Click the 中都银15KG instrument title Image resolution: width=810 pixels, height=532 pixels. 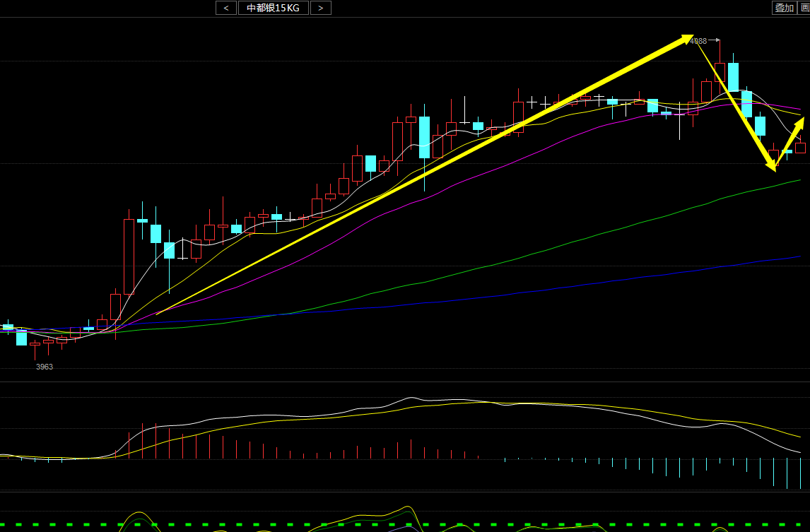pyautogui.click(x=274, y=8)
